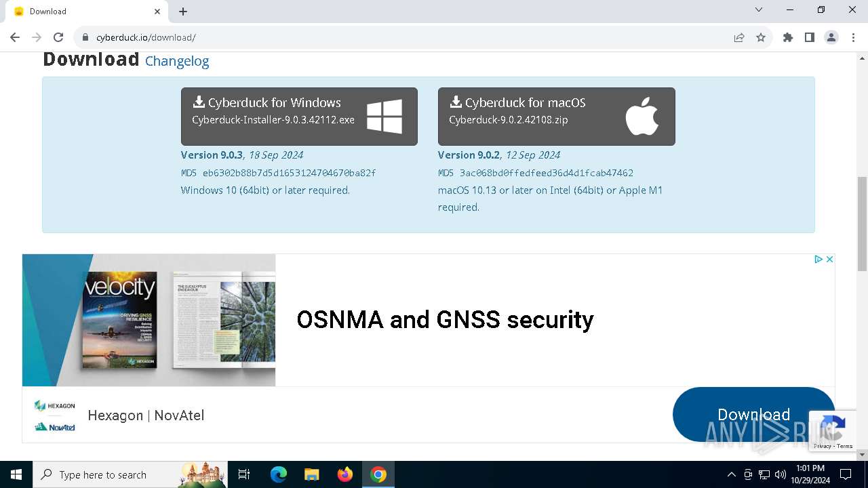The width and height of the screenshot is (868, 488).
Task: Click the Hexagon NovAtel logo
Action: pos(55,415)
